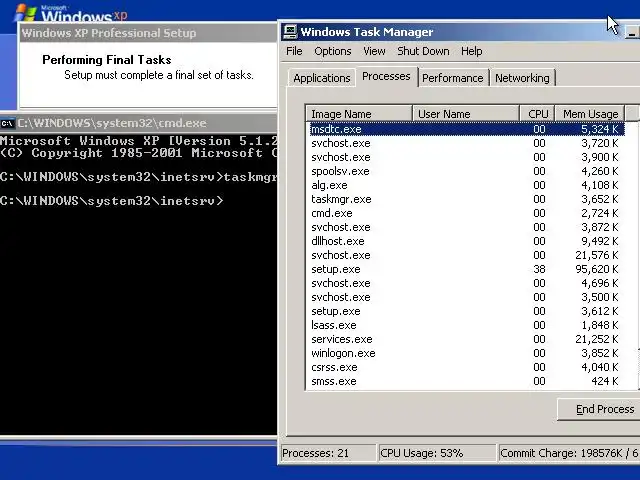The image size is (640, 480).
Task: Click the 38 CPU value for setup.exe
Action: (539, 269)
